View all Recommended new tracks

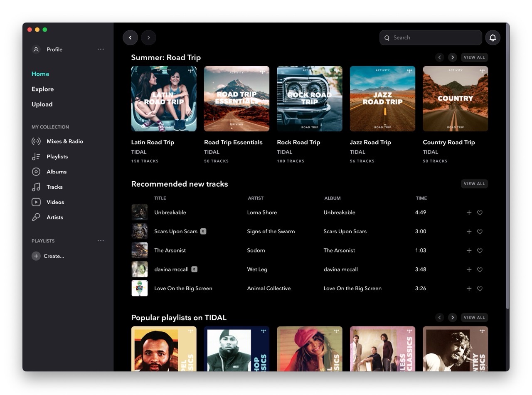(x=474, y=184)
